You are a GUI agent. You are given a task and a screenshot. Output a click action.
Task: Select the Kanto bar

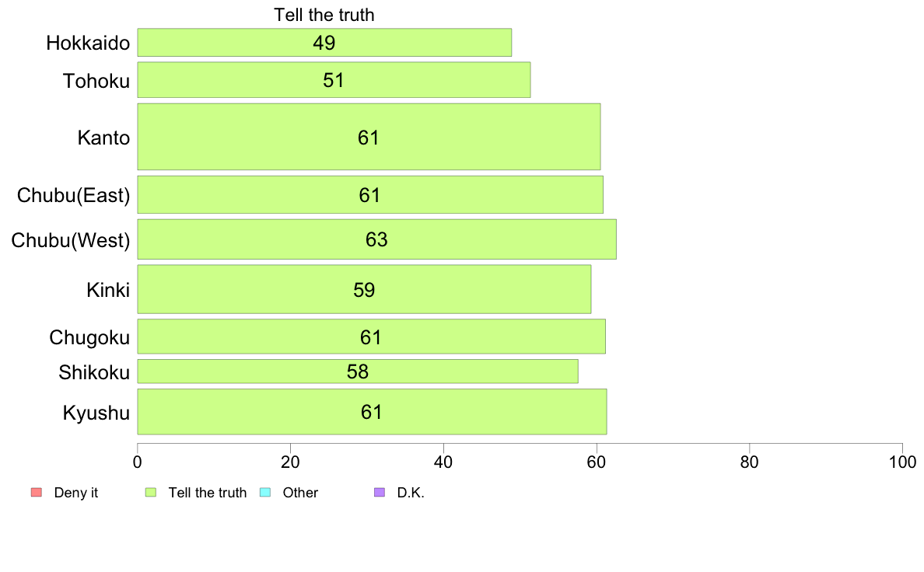[x=369, y=137]
